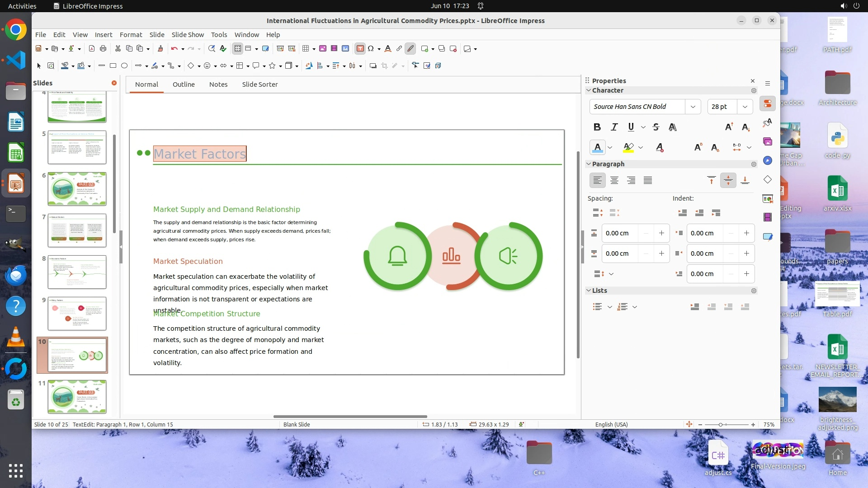Collapse the Lists section expander

pyautogui.click(x=589, y=291)
